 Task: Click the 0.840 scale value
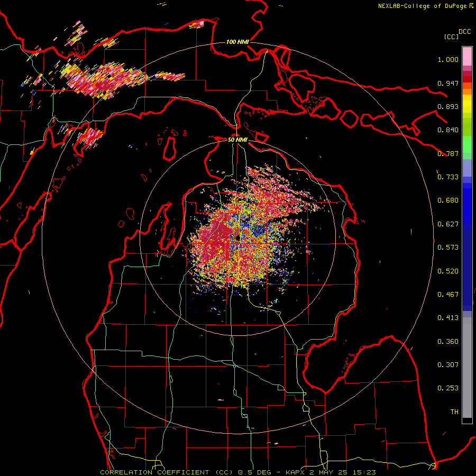tap(448, 130)
